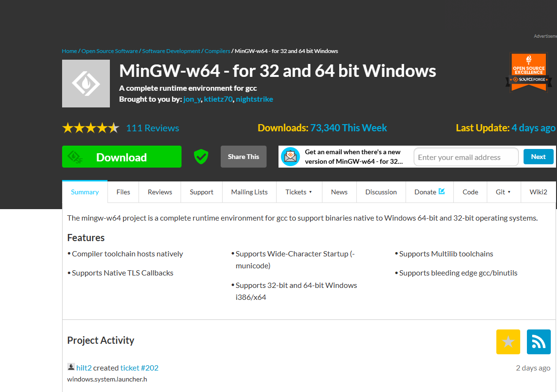Open the hilt2 user link
The width and height of the screenshot is (557, 392).
pyautogui.click(x=84, y=368)
